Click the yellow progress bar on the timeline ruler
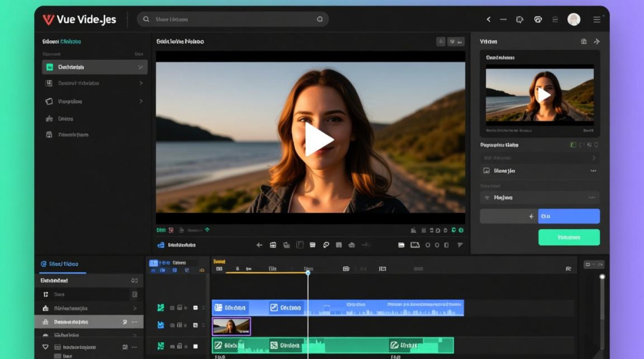This screenshot has height=359, width=644. 266,272
